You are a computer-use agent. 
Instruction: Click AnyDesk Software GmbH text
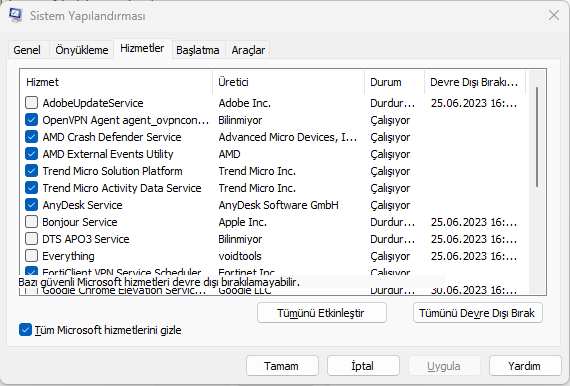point(278,205)
